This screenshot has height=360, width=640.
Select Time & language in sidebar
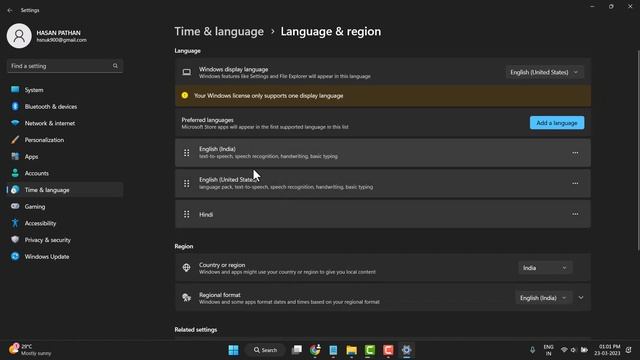point(64,190)
